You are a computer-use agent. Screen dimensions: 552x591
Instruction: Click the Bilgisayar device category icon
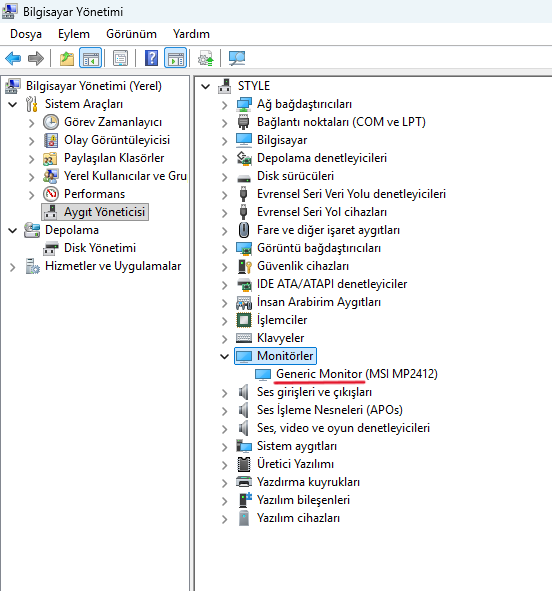[244, 140]
